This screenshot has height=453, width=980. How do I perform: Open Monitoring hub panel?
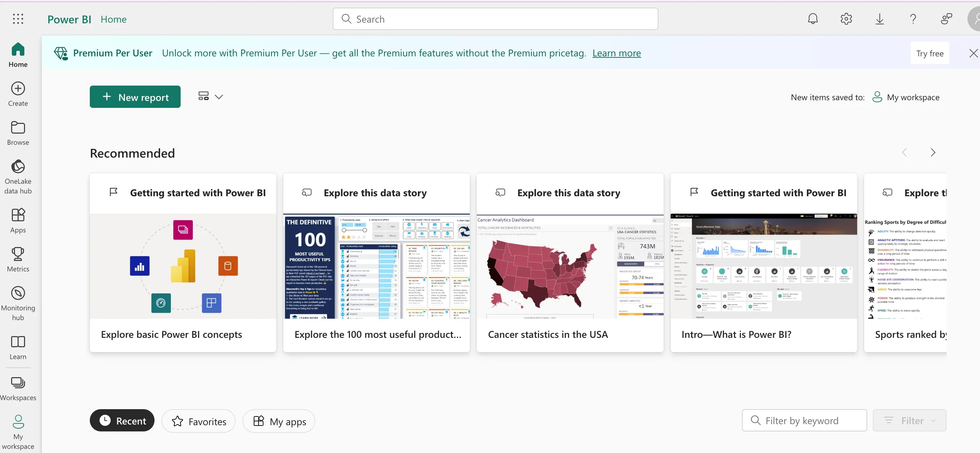click(18, 303)
